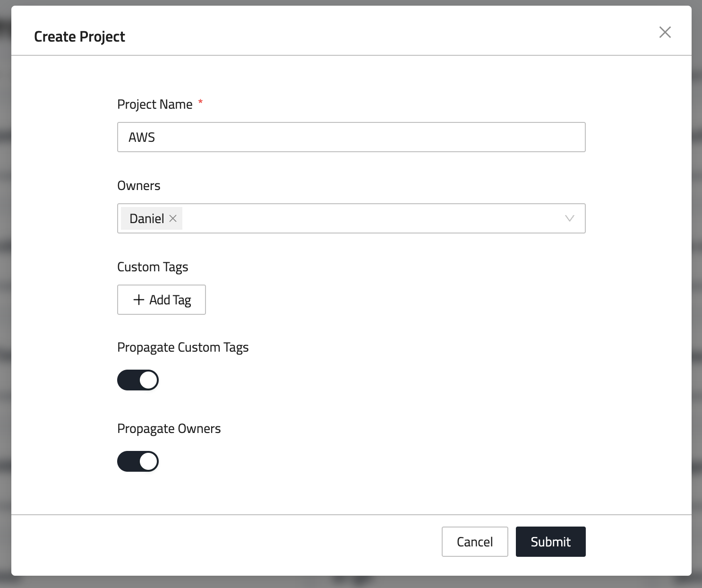Click the empty area of Owners selector
Viewport: 702px width, 588px height.
coord(368,218)
